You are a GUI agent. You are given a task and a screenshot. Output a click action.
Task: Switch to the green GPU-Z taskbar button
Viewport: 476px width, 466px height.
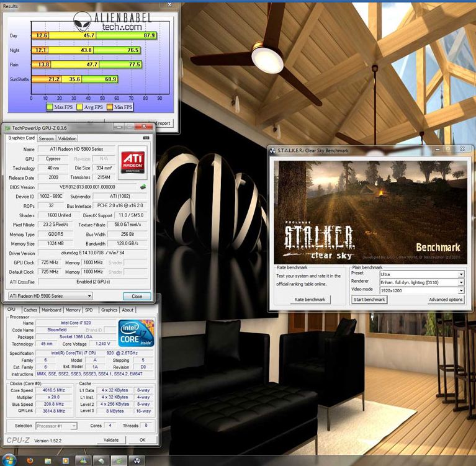coord(119,461)
